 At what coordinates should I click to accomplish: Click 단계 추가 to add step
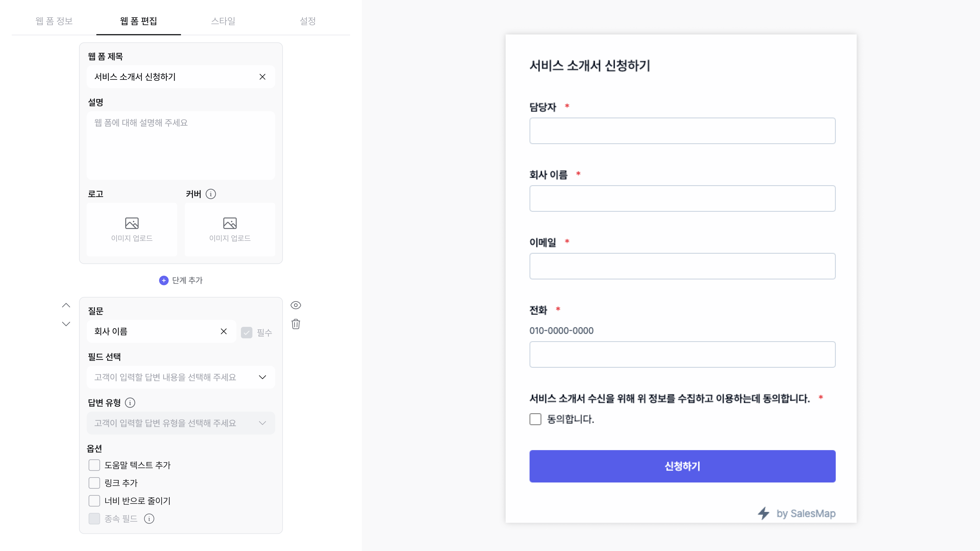tap(181, 280)
